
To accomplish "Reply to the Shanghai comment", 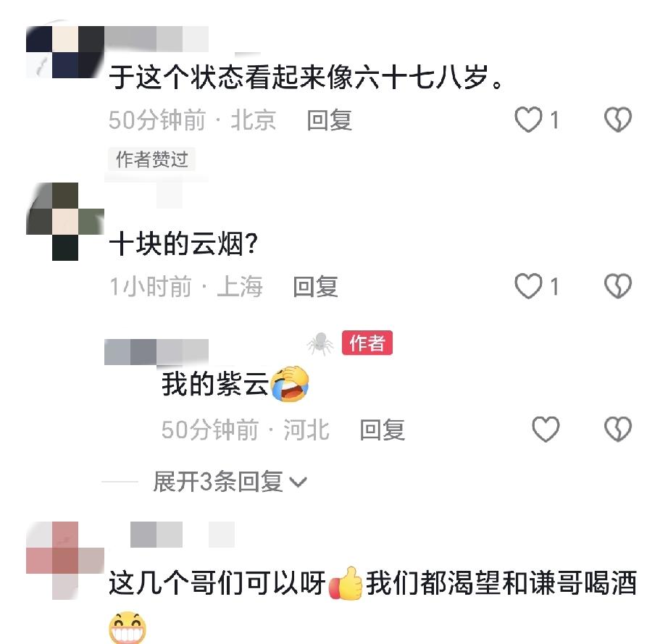I will pyautogui.click(x=315, y=286).
